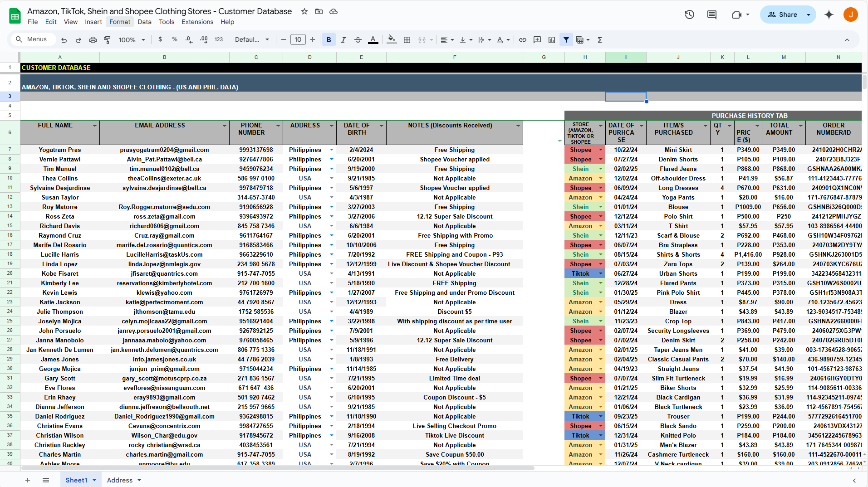
Task: Toggle bold formatting button
Action: click(329, 40)
